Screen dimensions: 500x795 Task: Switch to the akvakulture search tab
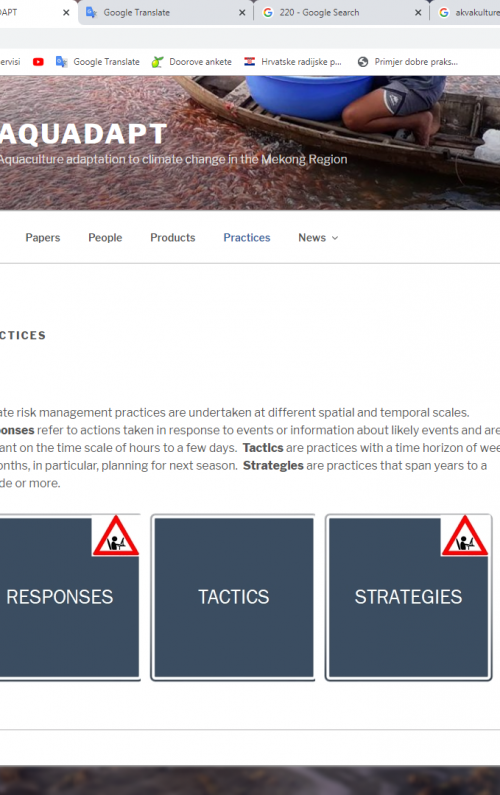467,13
